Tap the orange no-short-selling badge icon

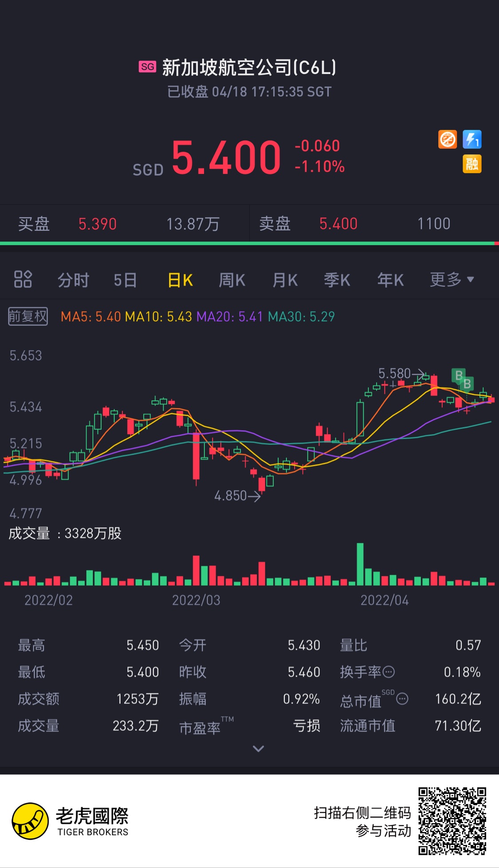click(448, 139)
